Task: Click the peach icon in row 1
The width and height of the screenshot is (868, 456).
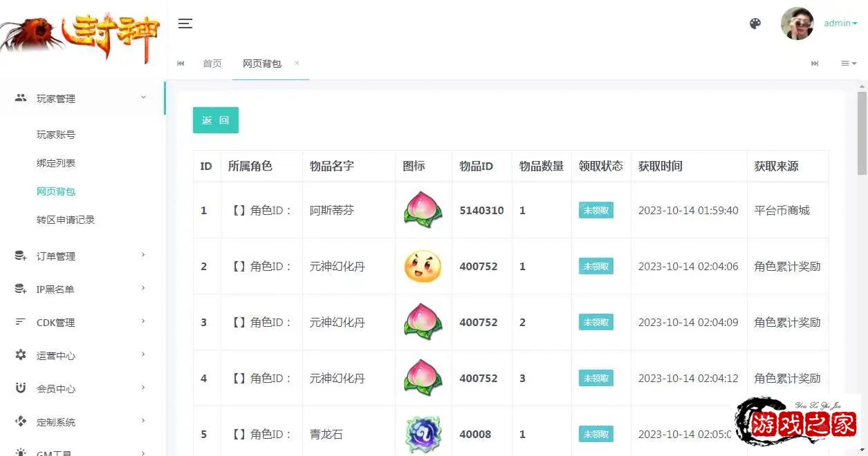Action: click(423, 210)
